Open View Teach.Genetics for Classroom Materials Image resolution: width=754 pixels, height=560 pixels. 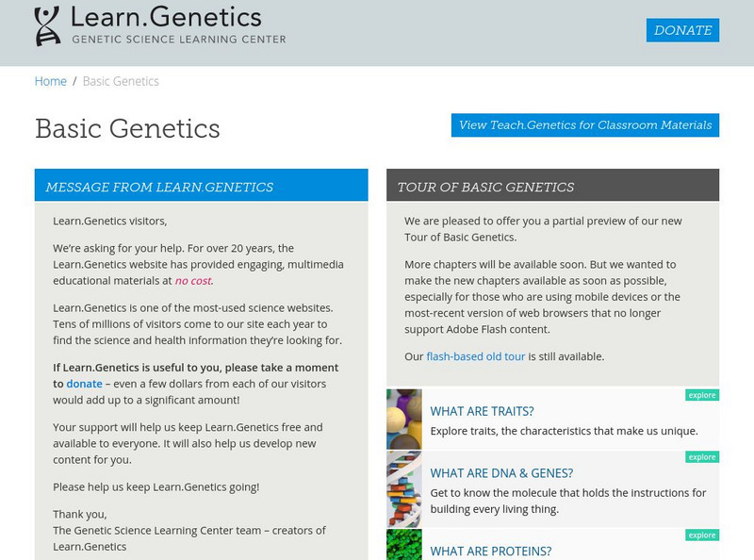coord(584,124)
